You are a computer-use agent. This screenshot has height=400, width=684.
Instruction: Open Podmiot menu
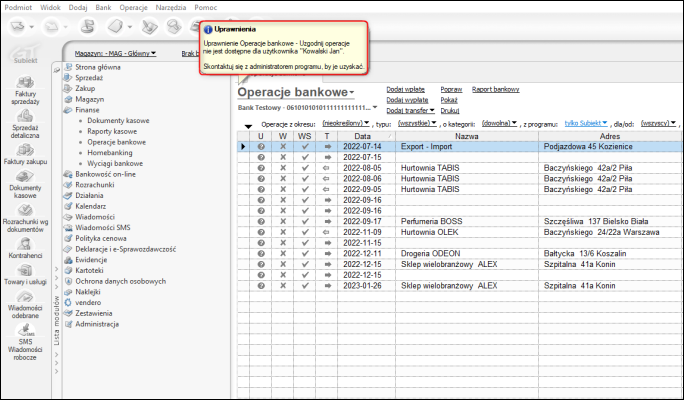point(18,7)
